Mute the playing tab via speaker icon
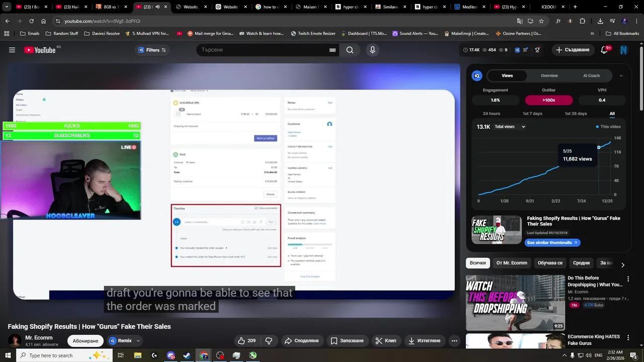The height and width of the screenshot is (362, 644). coord(157,7)
